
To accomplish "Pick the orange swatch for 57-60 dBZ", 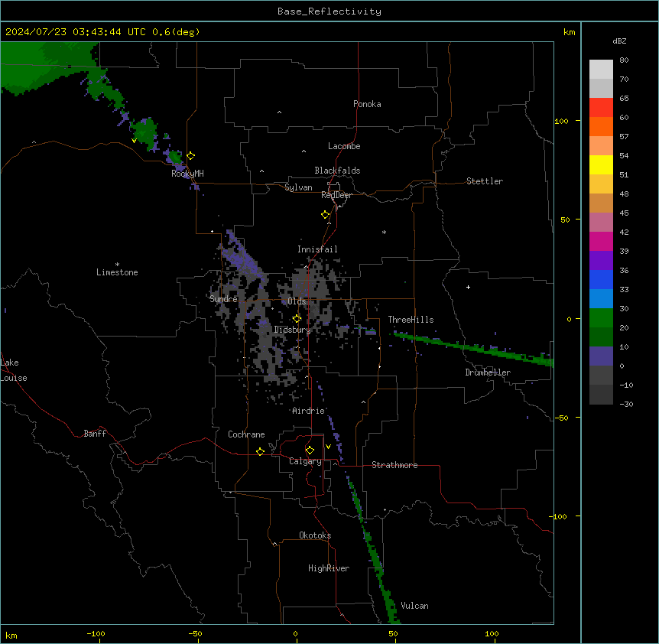I will (x=601, y=126).
